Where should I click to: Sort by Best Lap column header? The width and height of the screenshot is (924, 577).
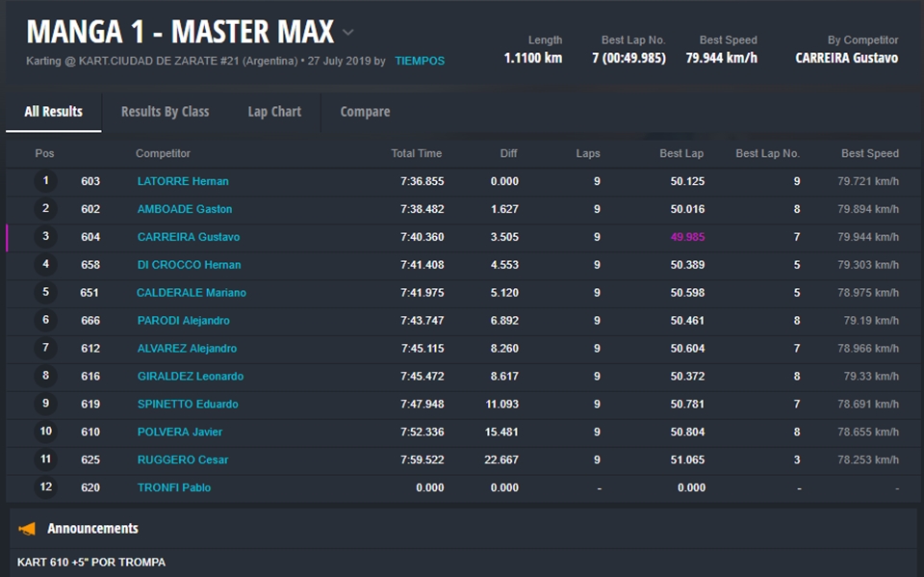click(681, 153)
